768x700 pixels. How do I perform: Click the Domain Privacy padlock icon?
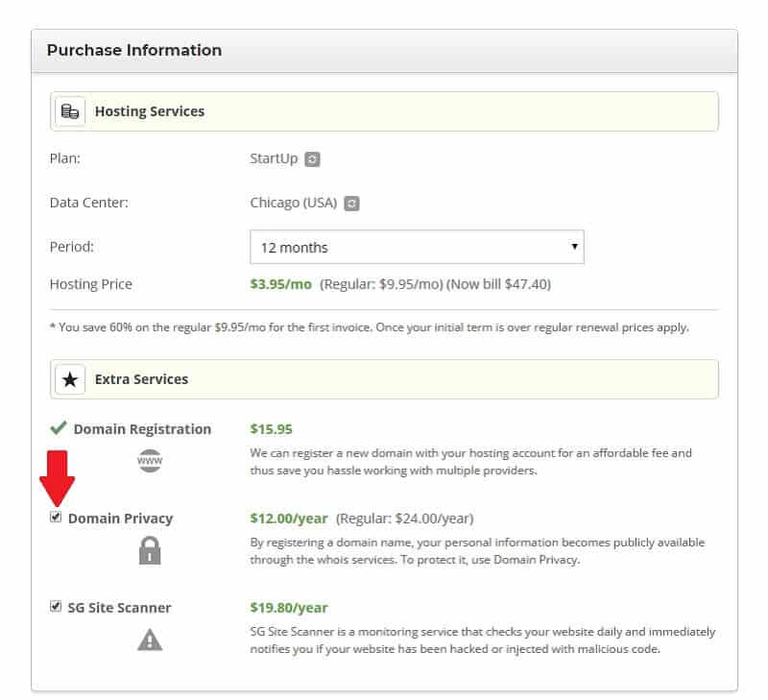(x=150, y=550)
